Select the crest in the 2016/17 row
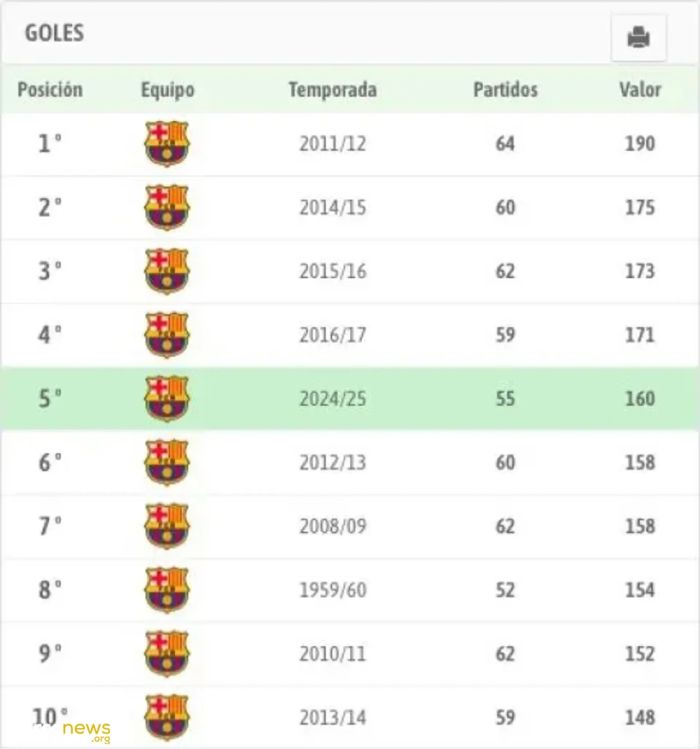Viewport: 700px width, 749px height. point(167,335)
